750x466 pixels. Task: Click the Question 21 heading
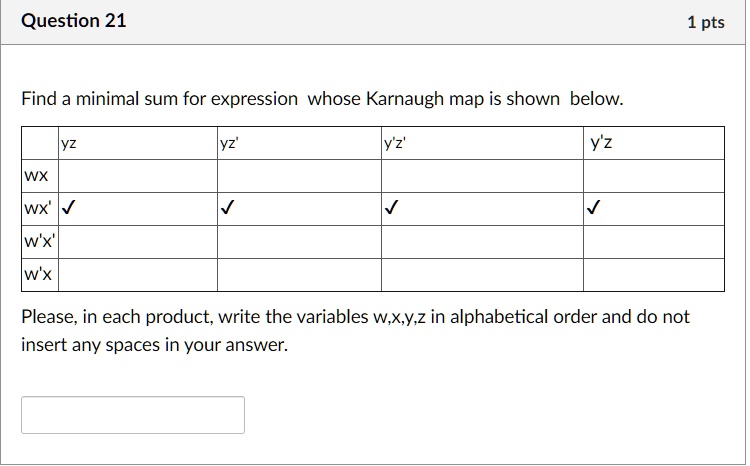[74, 21]
